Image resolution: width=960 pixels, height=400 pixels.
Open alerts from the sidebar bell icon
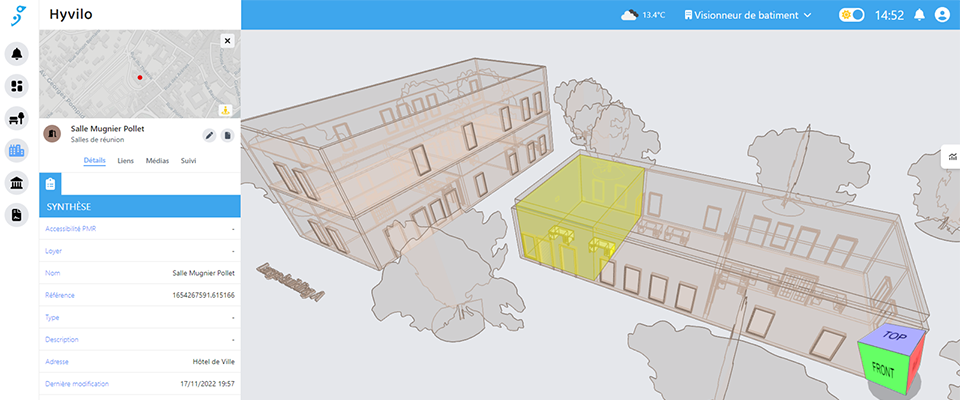coord(17,54)
